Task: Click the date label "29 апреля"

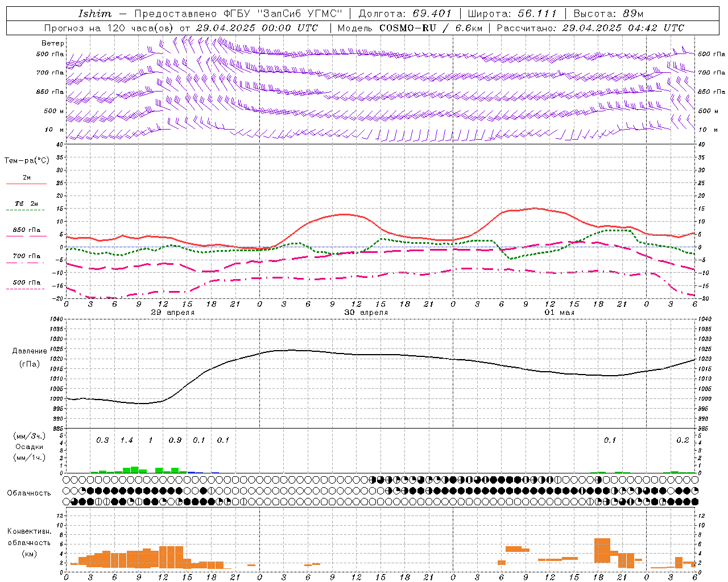Action: point(173,313)
